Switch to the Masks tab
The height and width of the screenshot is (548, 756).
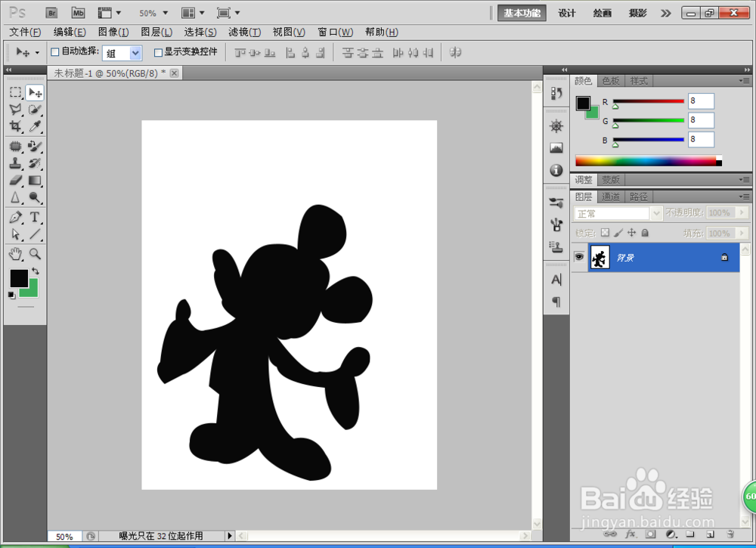[611, 180]
